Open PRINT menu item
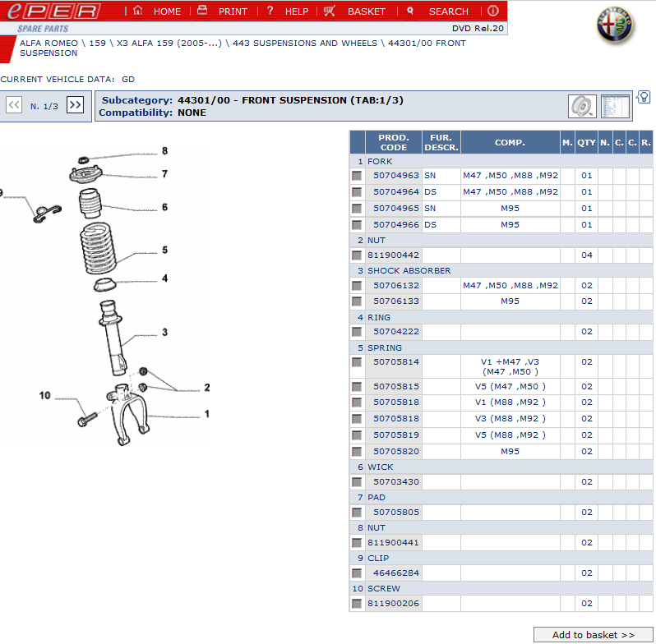The width and height of the screenshot is (656, 644). (x=233, y=11)
